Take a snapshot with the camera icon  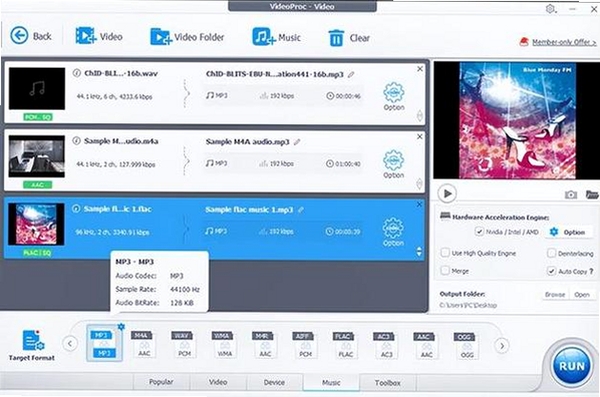(x=571, y=194)
